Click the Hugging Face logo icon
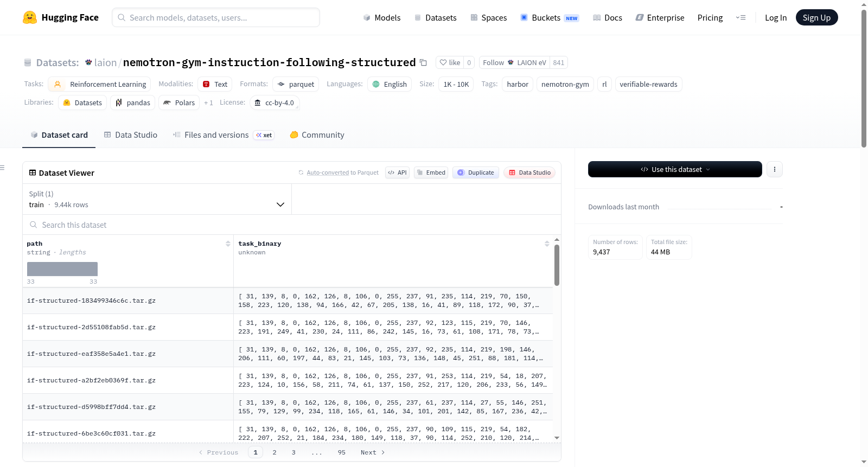The image size is (868, 467). pos(30,17)
